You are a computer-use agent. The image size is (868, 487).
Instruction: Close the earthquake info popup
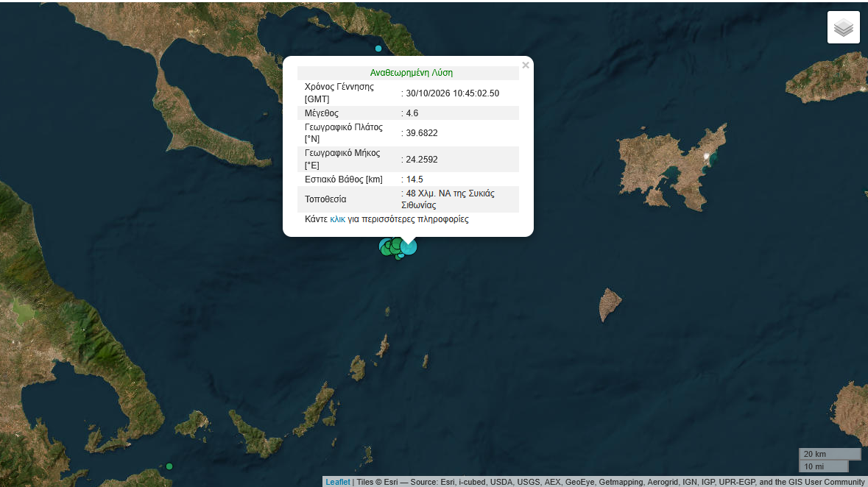(526, 65)
